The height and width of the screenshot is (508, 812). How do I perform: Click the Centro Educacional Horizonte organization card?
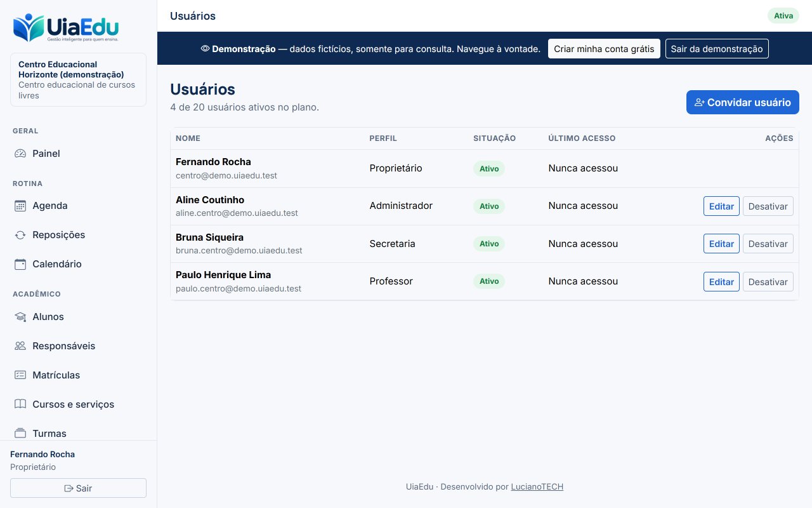pos(78,80)
